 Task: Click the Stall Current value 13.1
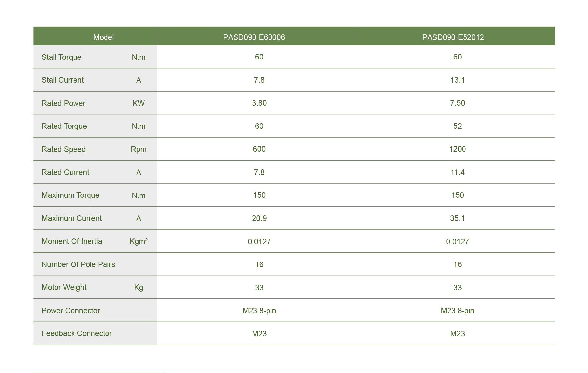(x=457, y=80)
